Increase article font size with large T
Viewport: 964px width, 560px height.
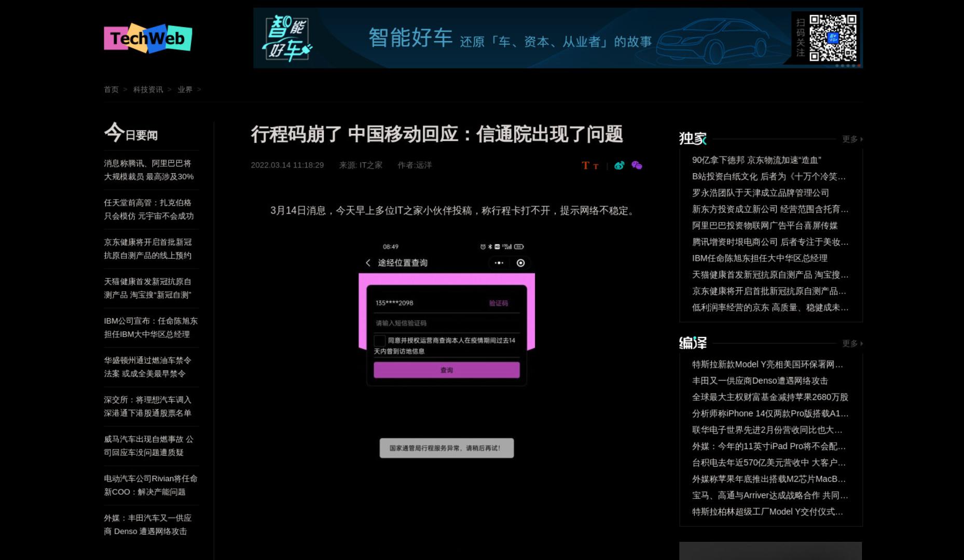(x=585, y=165)
